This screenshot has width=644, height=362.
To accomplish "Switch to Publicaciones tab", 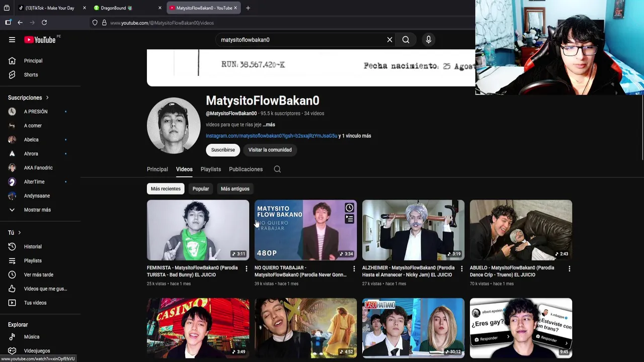I will pos(246,169).
